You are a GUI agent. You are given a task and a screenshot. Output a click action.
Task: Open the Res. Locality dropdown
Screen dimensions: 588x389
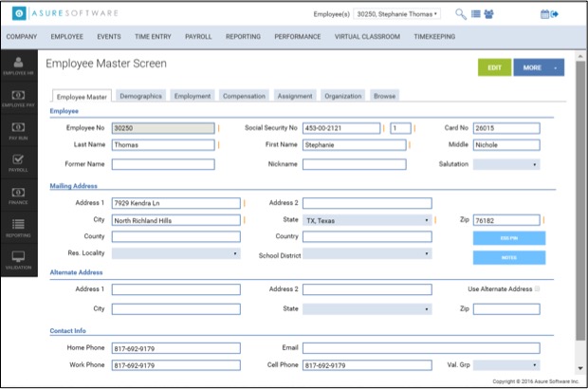[175, 253]
